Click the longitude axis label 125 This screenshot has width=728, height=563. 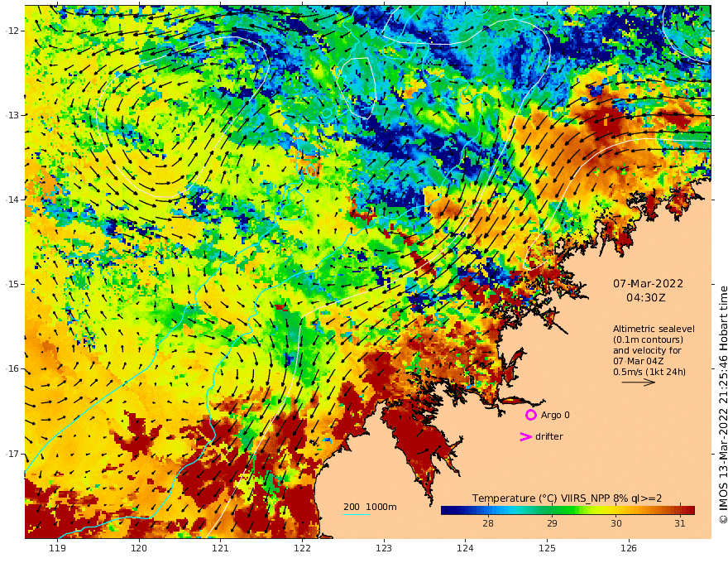click(547, 548)
